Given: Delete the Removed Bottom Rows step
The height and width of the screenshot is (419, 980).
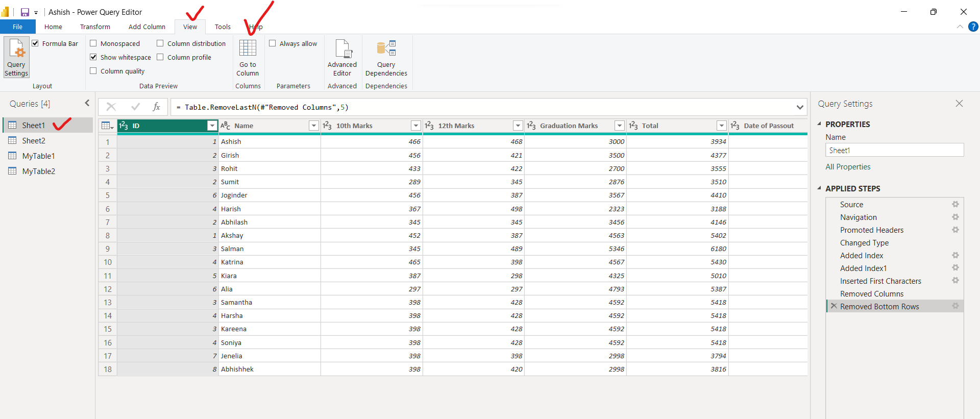Looking at the screenshot, I should 834,306.
